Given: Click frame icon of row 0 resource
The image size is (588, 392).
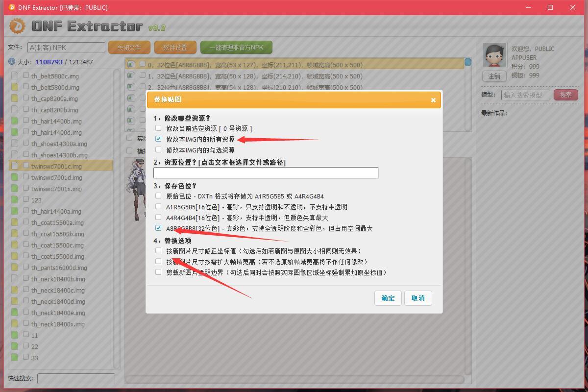Looking at the screenshot, I should tap(131, 65).
